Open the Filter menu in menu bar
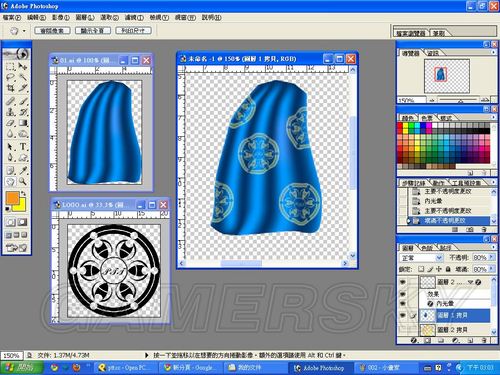The width and height of the screenshot is (500, 375). (134, 17)
